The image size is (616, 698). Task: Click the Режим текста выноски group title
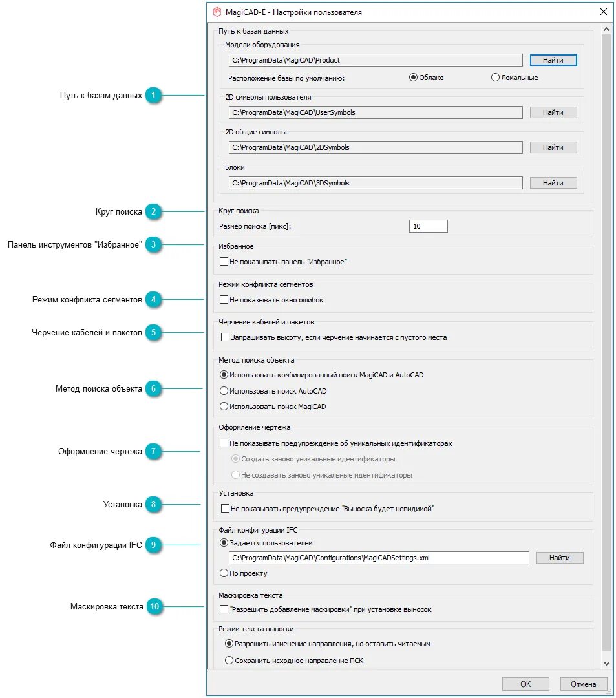click(256, 629)
